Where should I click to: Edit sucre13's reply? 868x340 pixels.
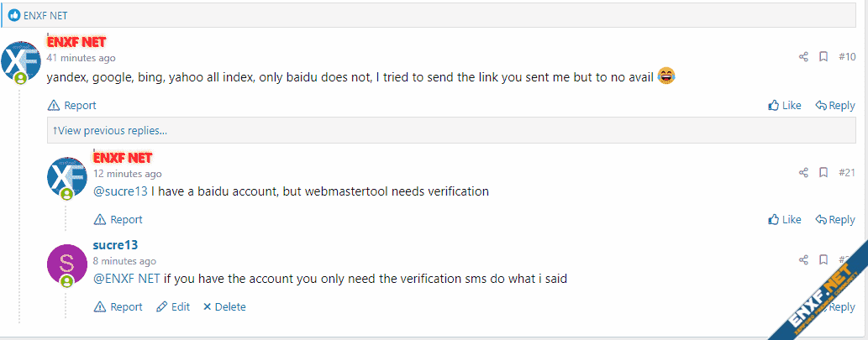click(173, 306)
